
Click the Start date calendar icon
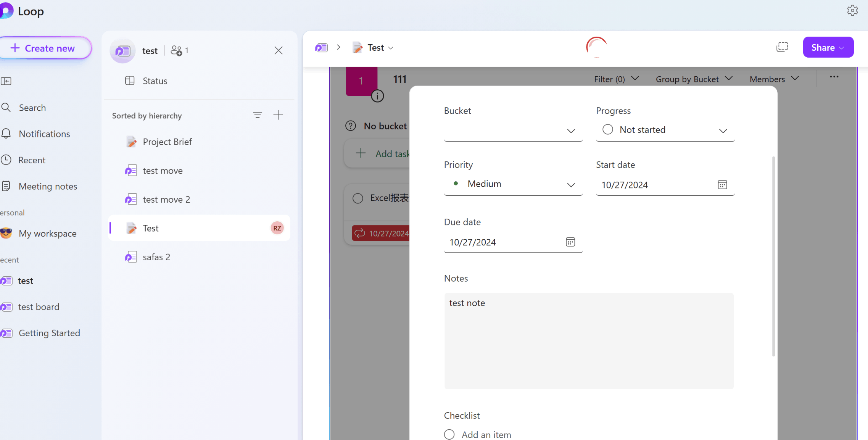click(x=722, y=185)
